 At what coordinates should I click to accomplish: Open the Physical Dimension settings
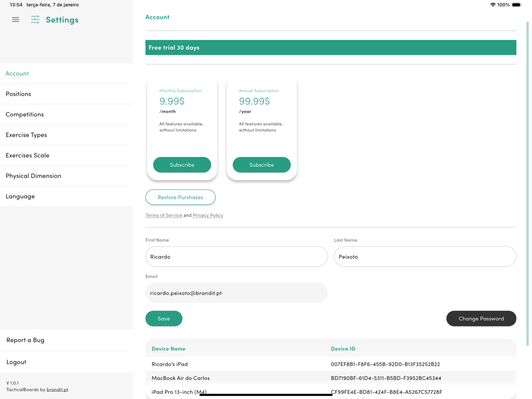[33, 176]
